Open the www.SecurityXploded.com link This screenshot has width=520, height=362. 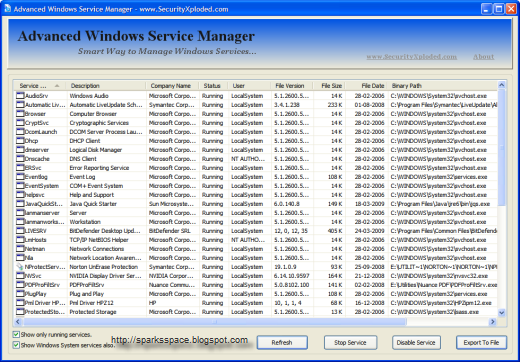[412, 57]
